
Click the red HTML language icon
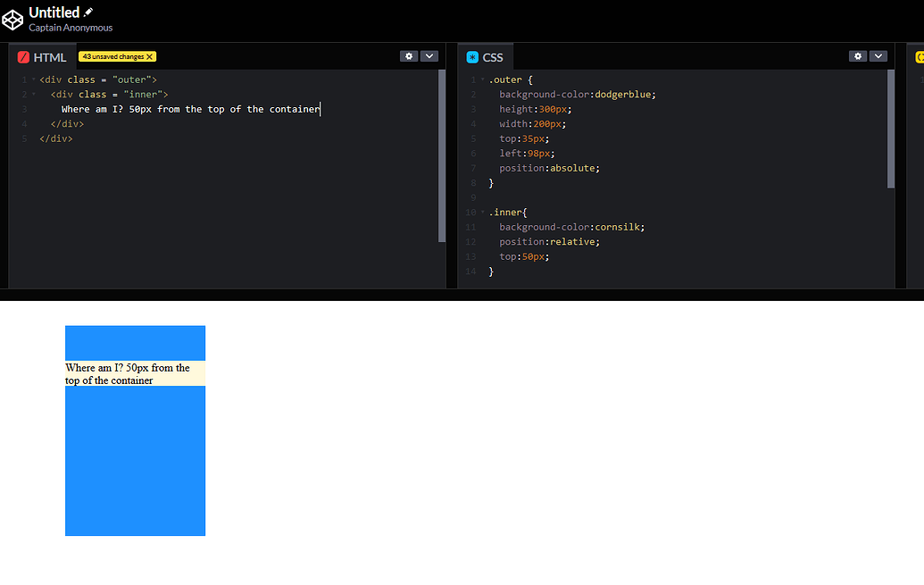point(23,57)
